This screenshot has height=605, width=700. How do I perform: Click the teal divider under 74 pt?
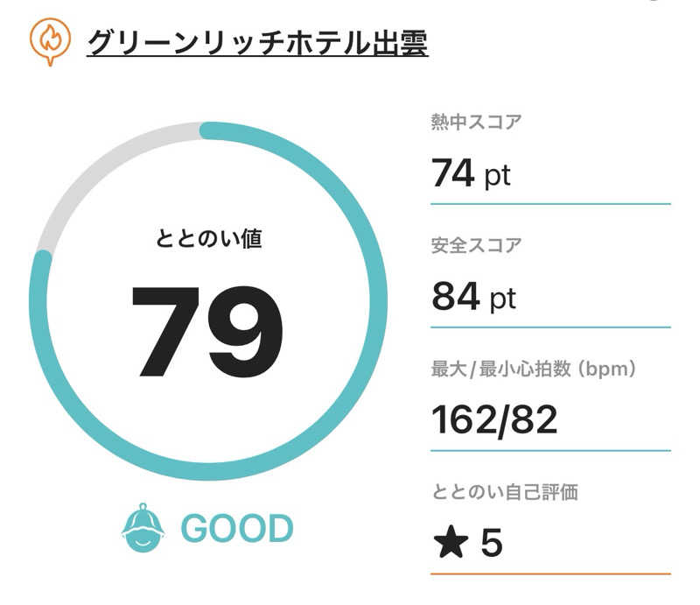tap(551, 204)
